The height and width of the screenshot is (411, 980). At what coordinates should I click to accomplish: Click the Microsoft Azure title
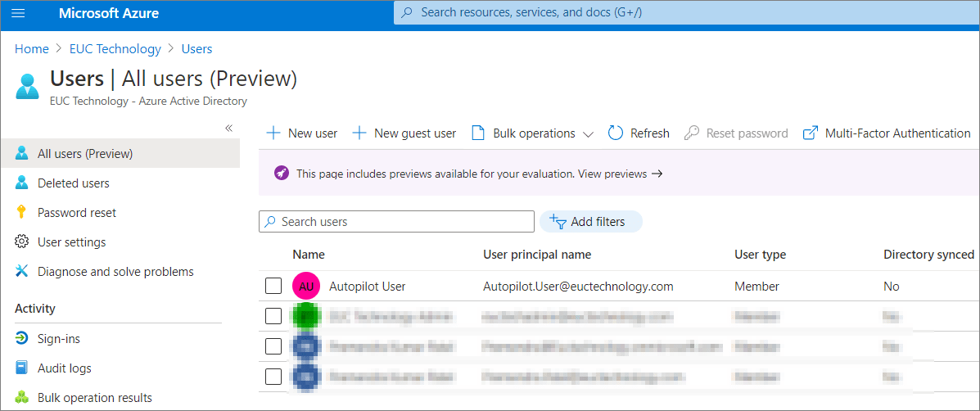pos(107,12)
